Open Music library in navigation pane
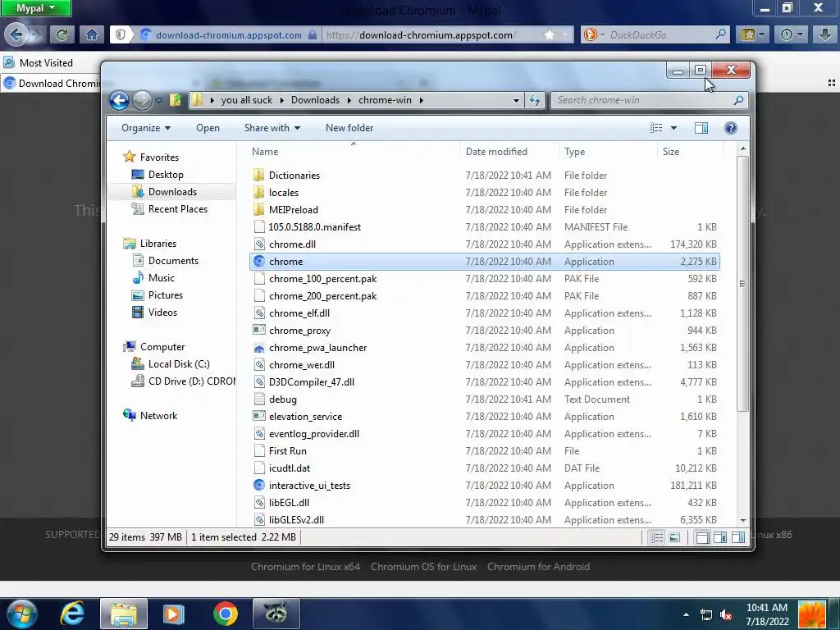840x630 pixels. (162, 278)
